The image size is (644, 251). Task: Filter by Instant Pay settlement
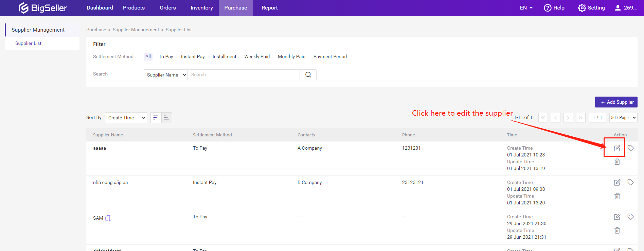pos(193,56)
